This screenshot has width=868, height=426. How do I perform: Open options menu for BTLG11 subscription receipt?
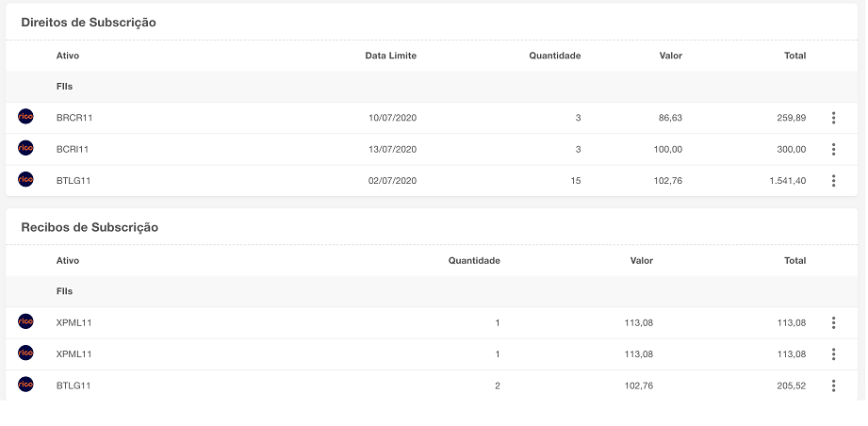click(833, 385)
